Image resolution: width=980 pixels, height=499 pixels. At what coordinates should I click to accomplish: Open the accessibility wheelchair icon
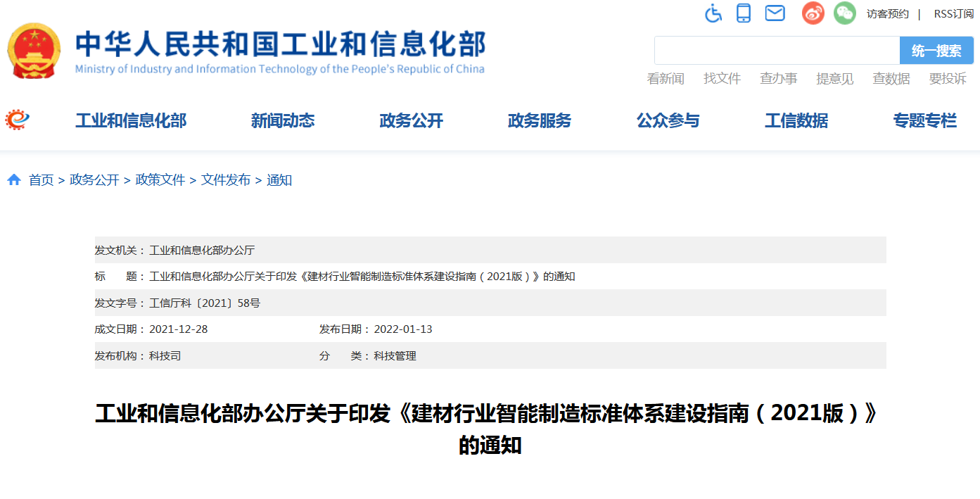[x=713, y=13]
